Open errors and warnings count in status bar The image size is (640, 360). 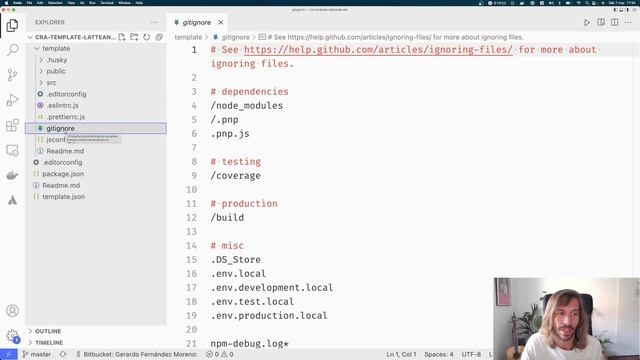click(220, 354)
